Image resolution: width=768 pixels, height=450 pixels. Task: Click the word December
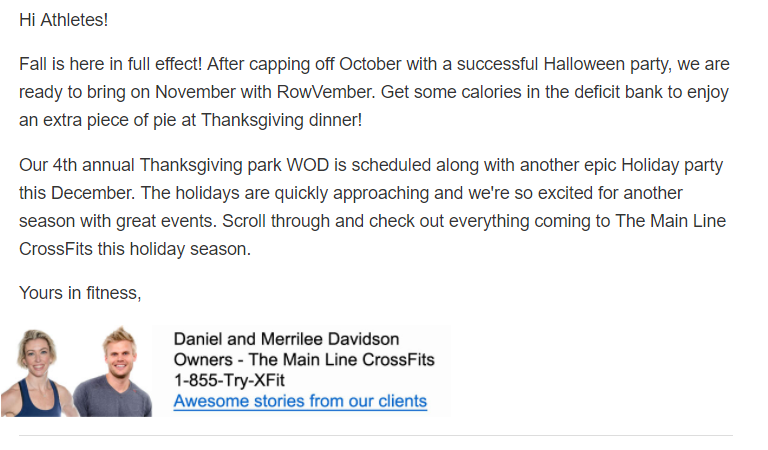tap(93, 193)
